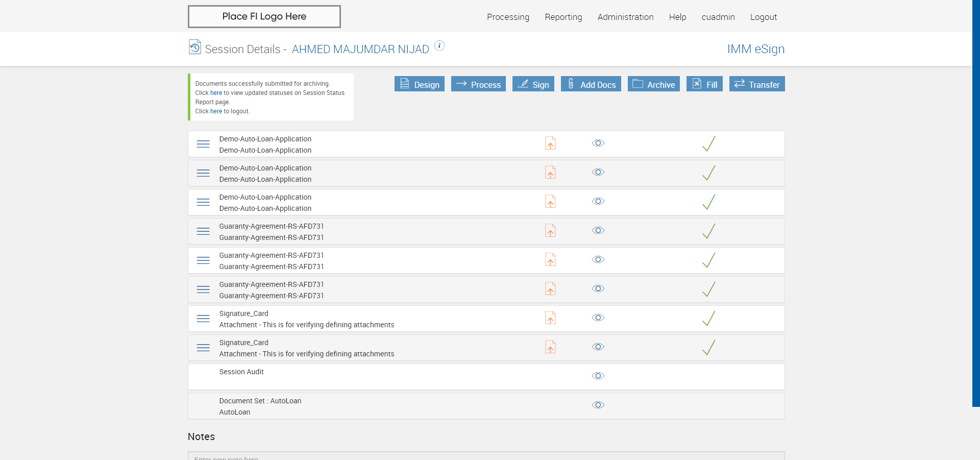Click upload icon for first Guaranty-Agreement row
The height and width of the screenshot is (460, 980).
[x=550, y=231]
